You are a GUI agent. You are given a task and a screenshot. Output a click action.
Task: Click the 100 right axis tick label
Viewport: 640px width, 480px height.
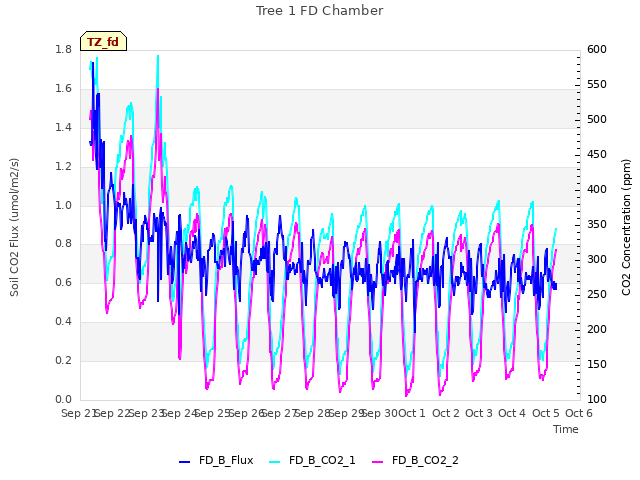point(597,400)
